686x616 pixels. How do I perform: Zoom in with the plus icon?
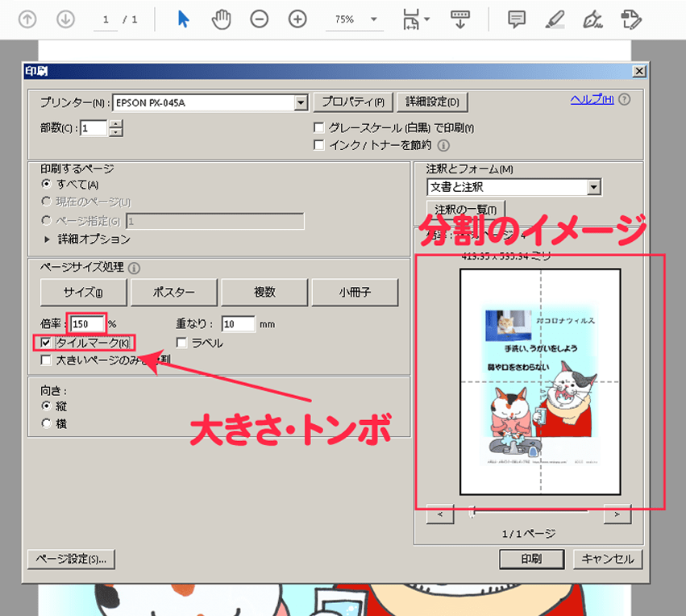297,19
